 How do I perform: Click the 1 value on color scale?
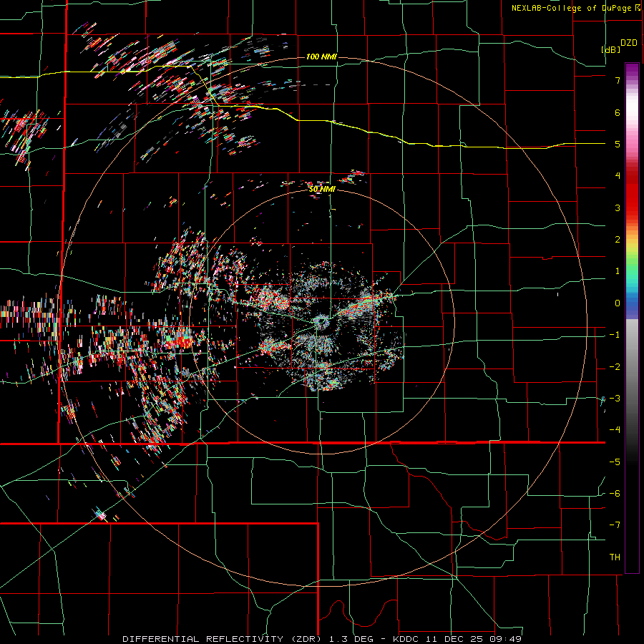(618, 271)
